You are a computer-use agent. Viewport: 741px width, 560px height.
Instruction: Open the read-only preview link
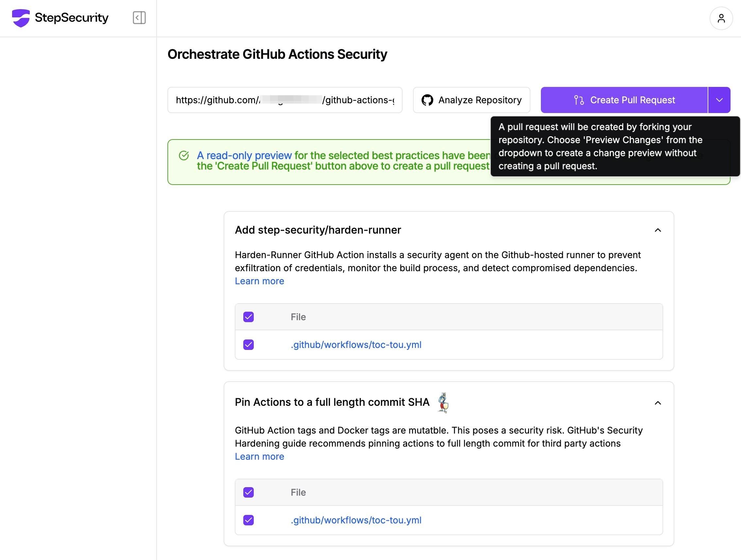pos(244,156)
